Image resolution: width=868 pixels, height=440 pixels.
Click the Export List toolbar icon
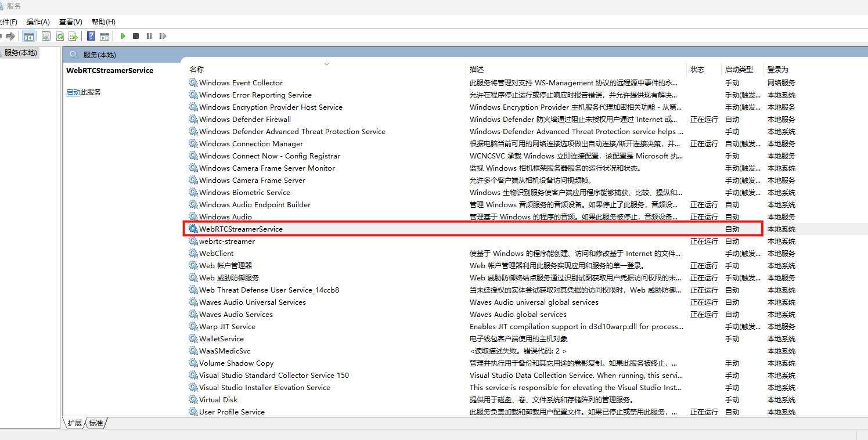73,36
